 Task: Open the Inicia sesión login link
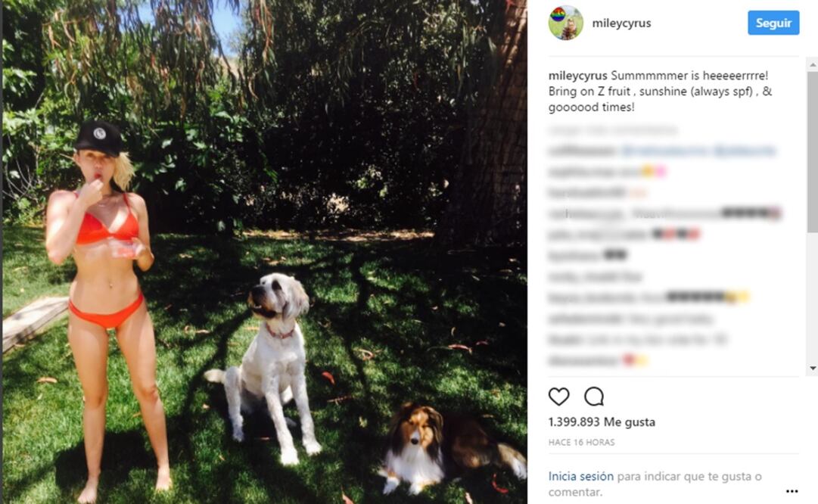tap(580, 476)
